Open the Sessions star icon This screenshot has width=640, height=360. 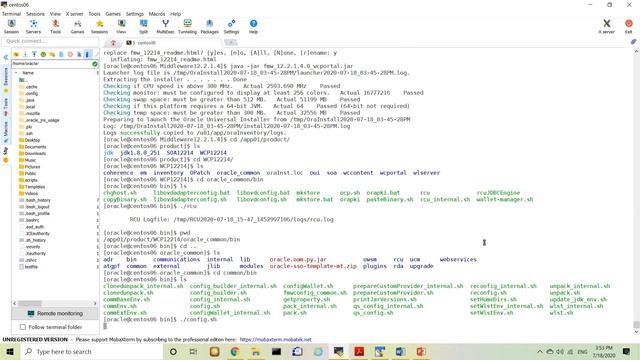100,27
